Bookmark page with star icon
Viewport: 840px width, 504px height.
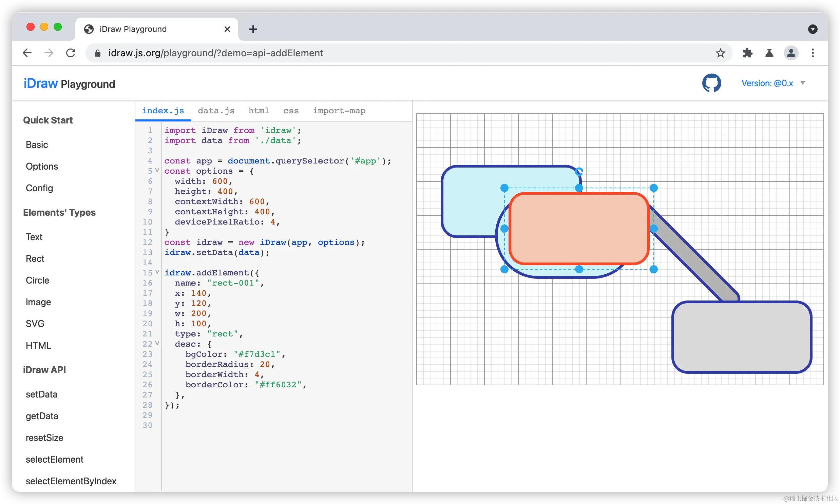(x=720, y=53)
